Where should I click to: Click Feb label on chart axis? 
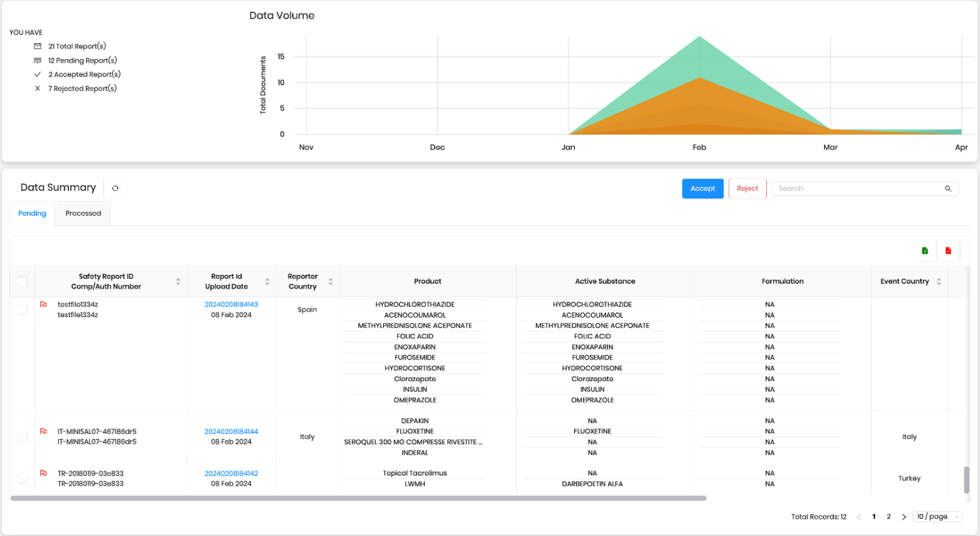[700, 147]
